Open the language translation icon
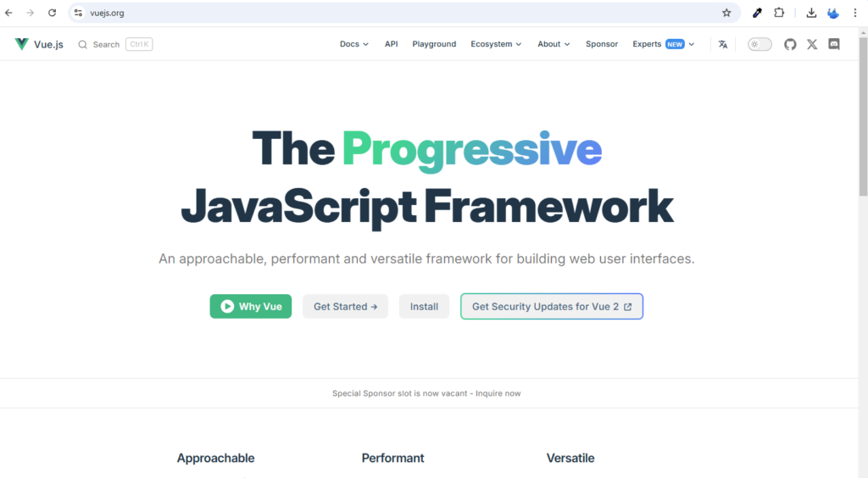Image resolution: width=868 pixels, height=478 pixels. [723, 44]
